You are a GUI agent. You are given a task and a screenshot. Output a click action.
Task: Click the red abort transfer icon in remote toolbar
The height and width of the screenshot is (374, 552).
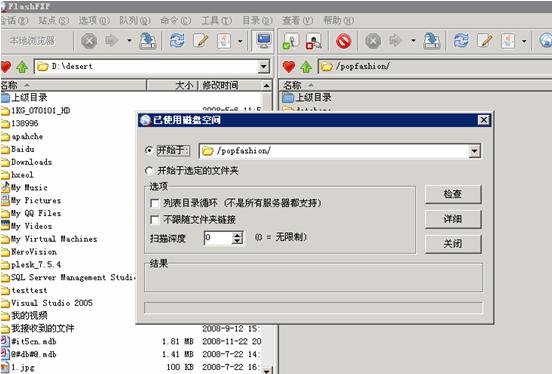pos(344,41)
